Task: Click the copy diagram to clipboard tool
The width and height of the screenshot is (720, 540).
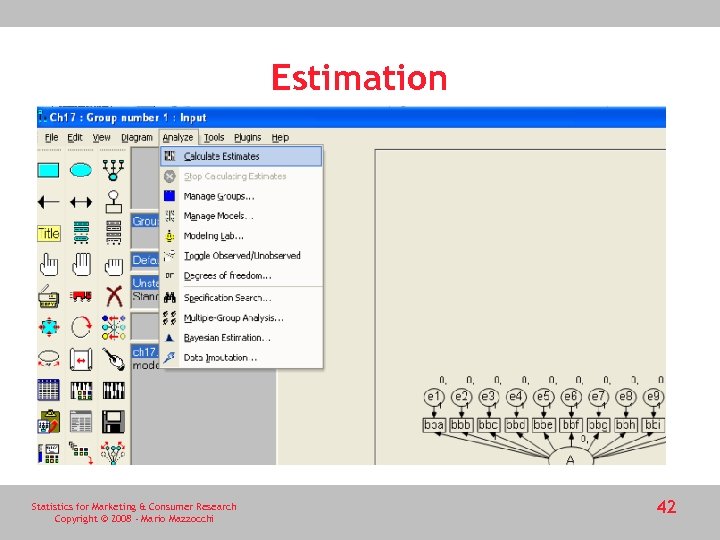Action: point(49,422)
